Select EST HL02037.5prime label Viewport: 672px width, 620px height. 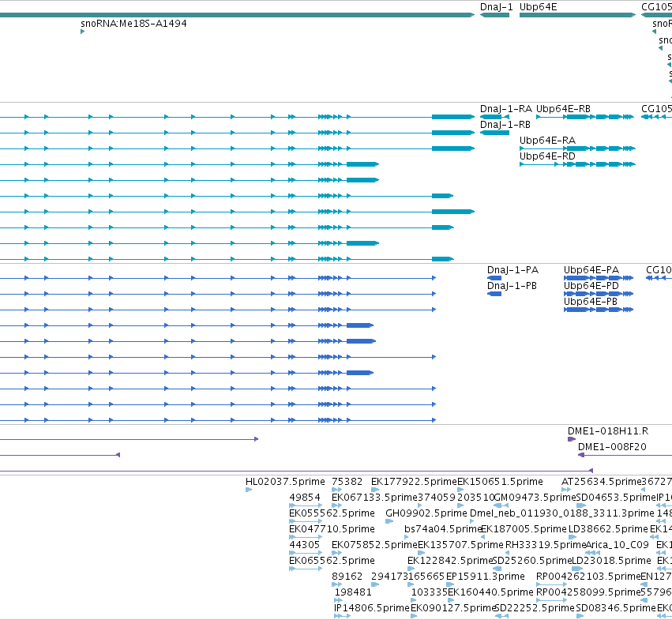(x=285, y=482)
